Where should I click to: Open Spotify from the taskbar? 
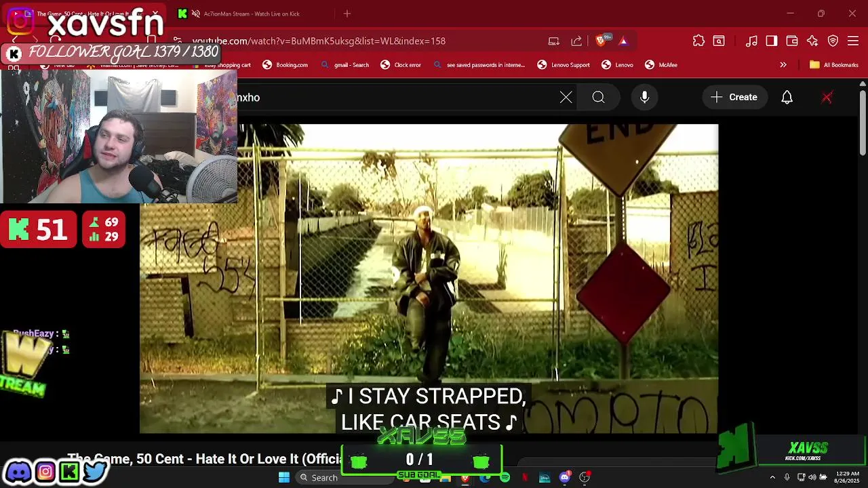(x=505, y=477)
